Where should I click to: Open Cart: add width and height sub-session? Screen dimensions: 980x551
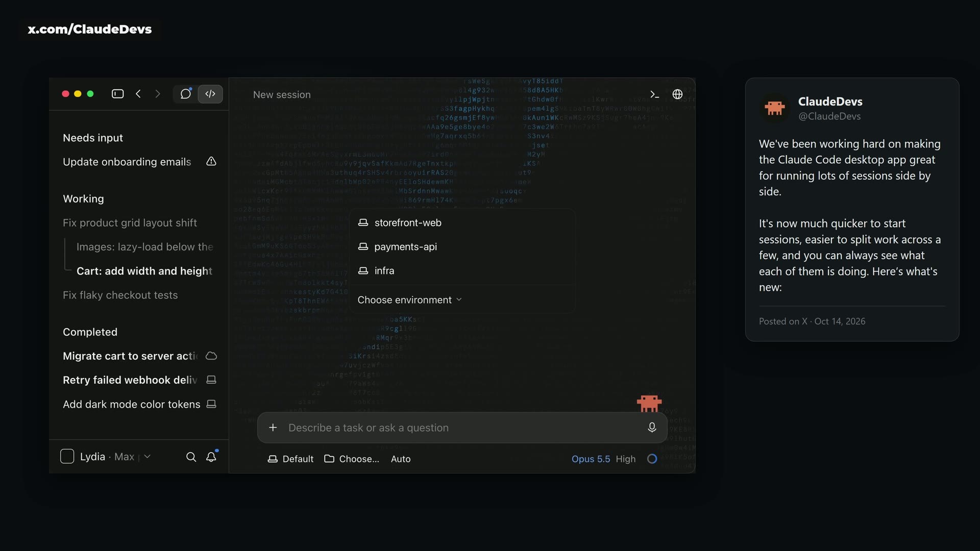[144, 271]
